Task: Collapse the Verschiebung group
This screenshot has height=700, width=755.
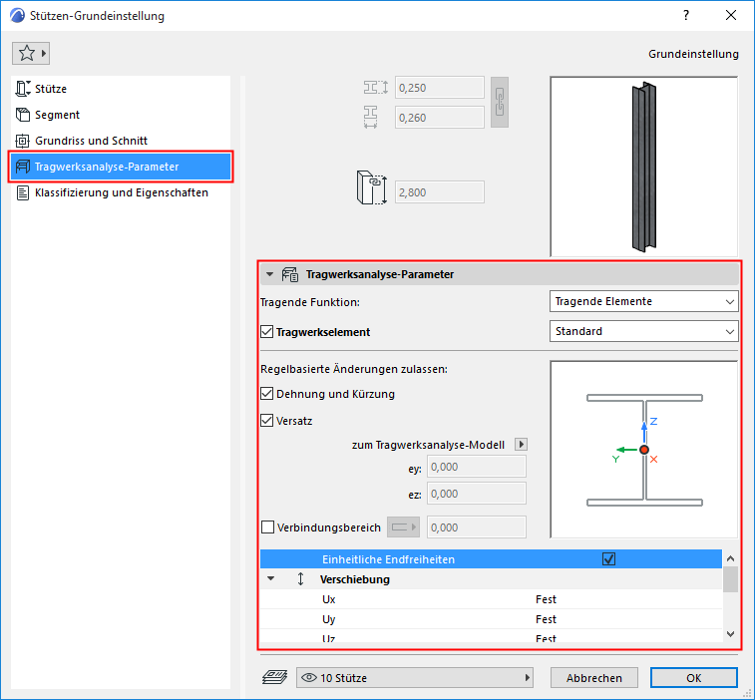Action: 270,578
